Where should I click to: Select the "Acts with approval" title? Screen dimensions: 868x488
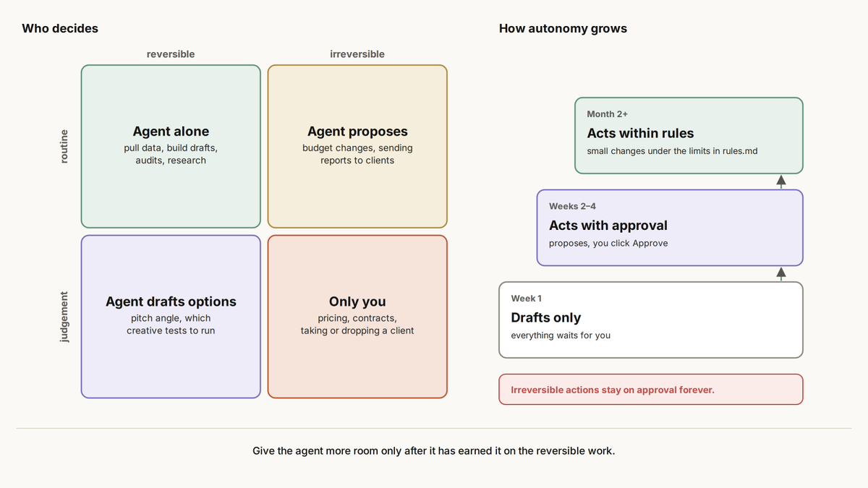pyautogui.click(x=608, y=226)
